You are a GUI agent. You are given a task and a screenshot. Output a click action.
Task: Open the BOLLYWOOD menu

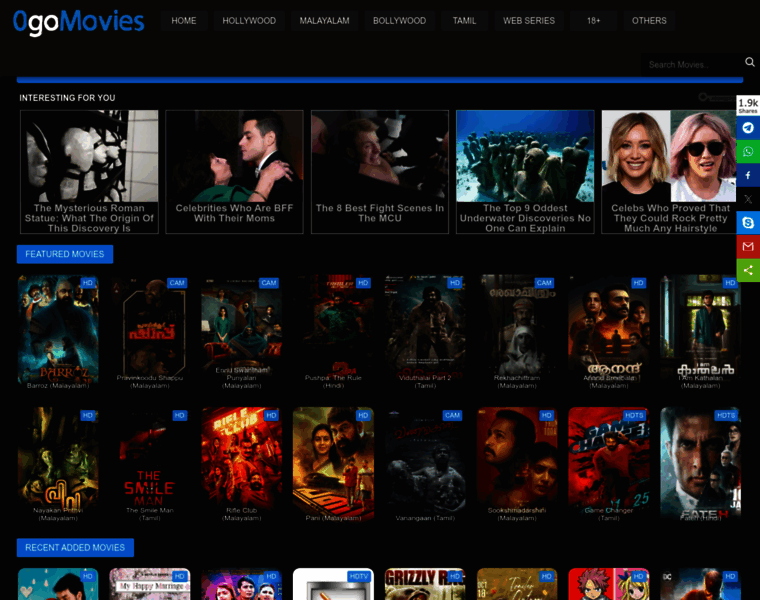(399, 21)
